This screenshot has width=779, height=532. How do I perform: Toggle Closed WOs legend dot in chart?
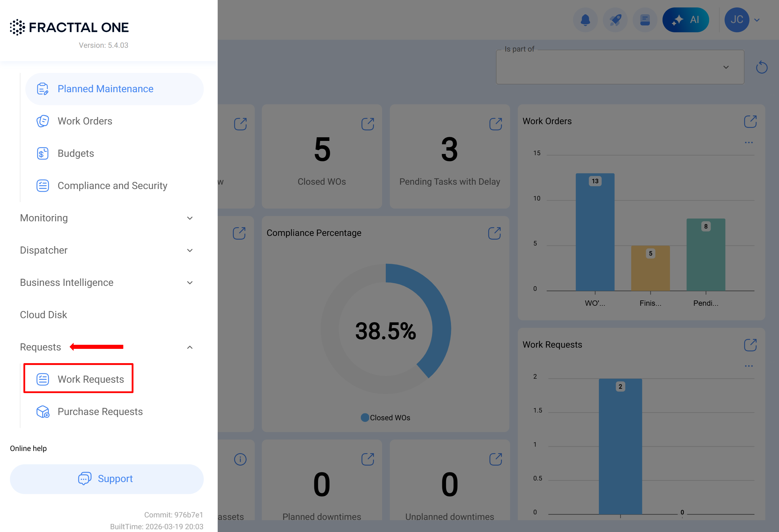pyautogui.click(x=365, y=418)
